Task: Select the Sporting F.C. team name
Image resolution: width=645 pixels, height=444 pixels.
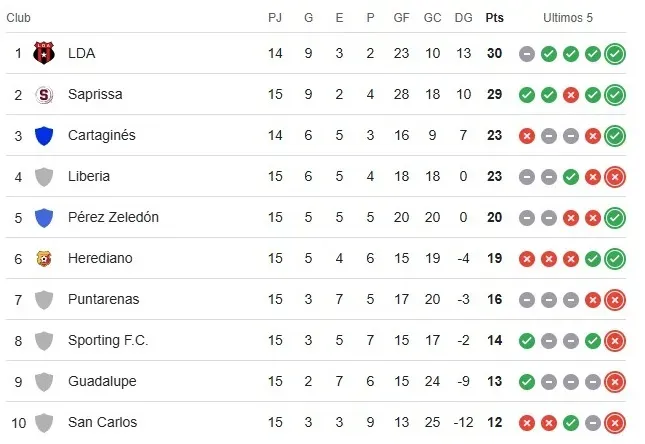Action: (x=107, y=340)
